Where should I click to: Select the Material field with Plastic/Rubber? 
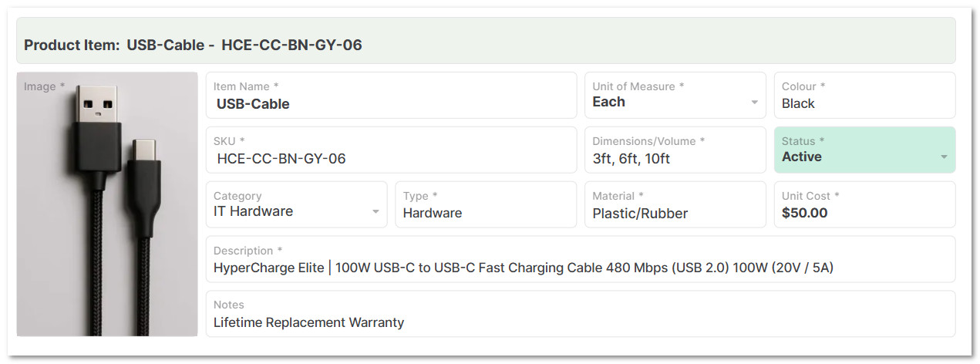pos(675,213)
